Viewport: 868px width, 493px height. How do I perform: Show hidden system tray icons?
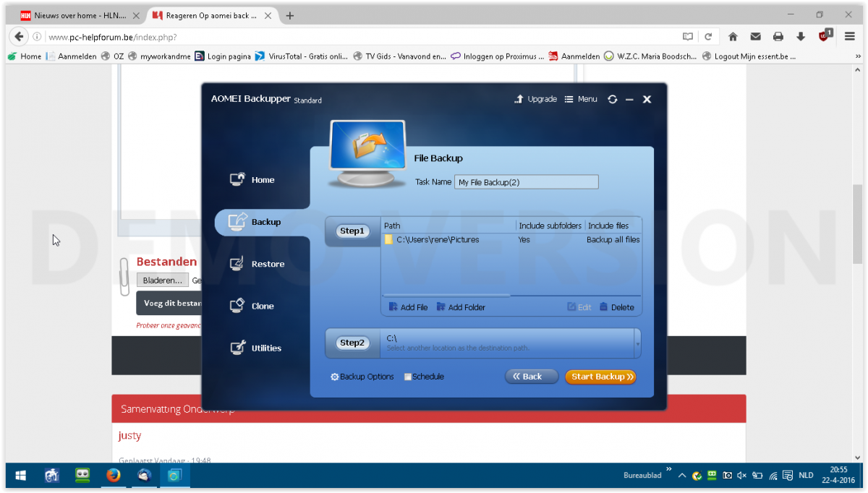[x=681, y=476]
